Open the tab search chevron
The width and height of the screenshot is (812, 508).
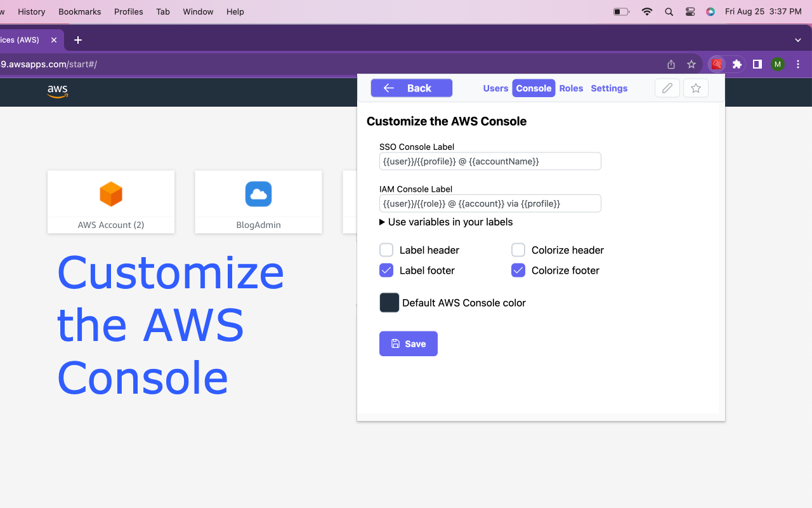798,40
